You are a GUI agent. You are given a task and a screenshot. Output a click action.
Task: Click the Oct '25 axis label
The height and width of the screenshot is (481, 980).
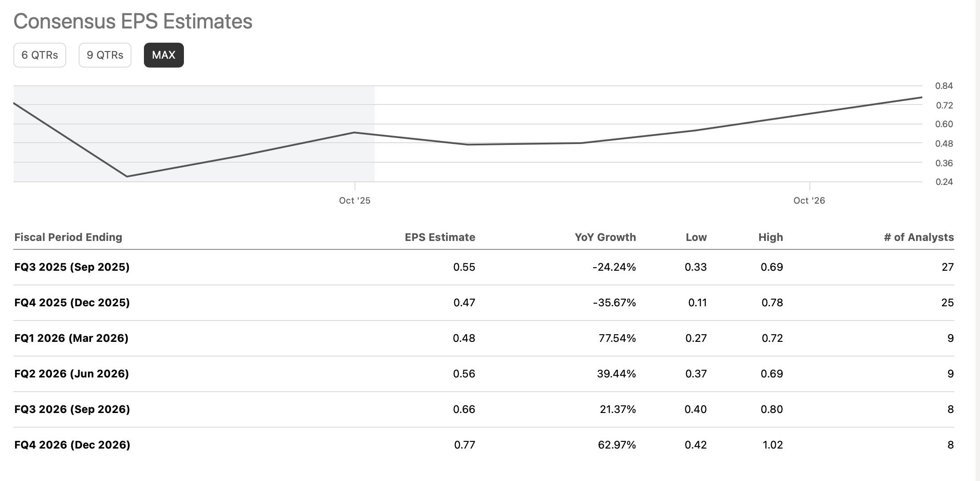(355, 200)
